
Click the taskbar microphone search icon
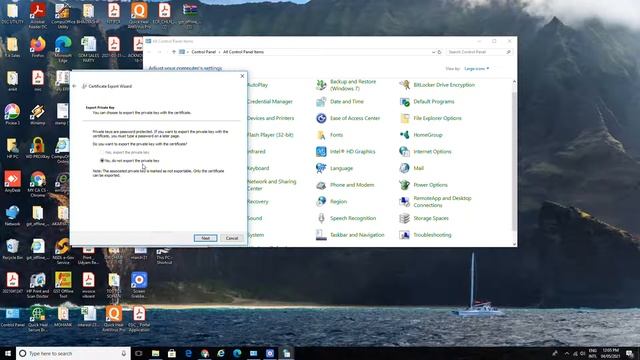click(124, 353)
